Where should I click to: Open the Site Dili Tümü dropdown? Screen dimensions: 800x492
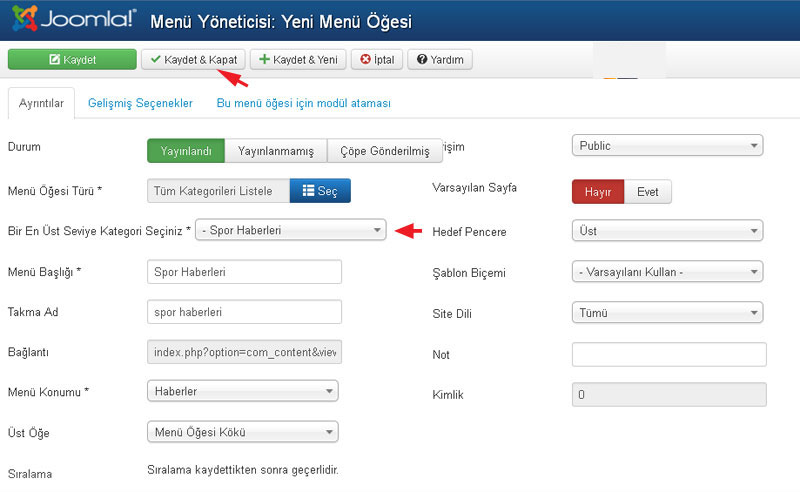[667, 312]
